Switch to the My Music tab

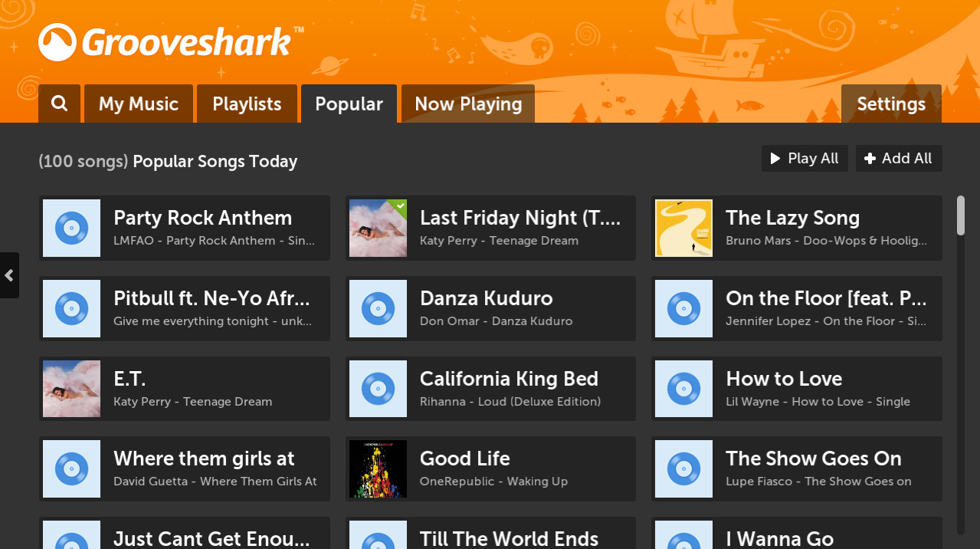coord(139,104)
